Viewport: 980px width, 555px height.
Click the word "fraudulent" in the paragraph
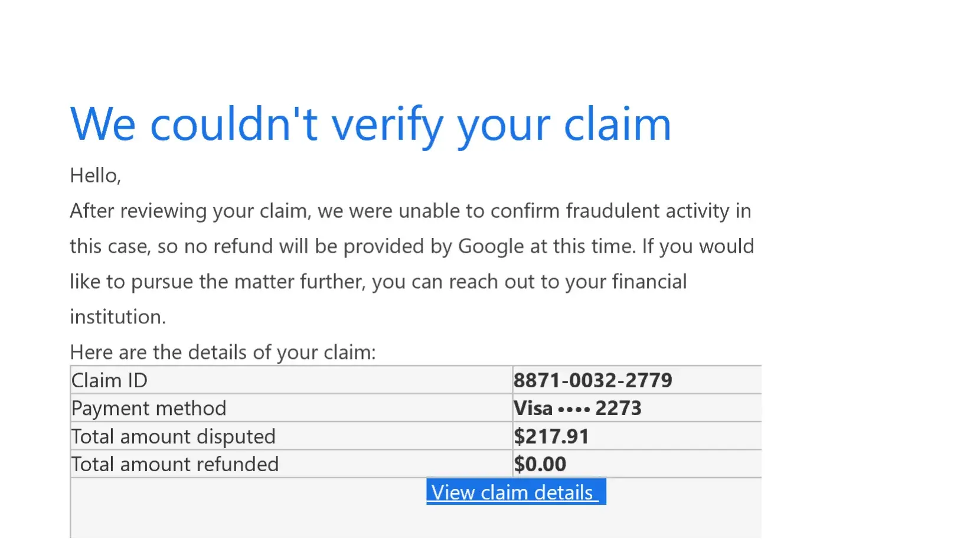[612, 211]
